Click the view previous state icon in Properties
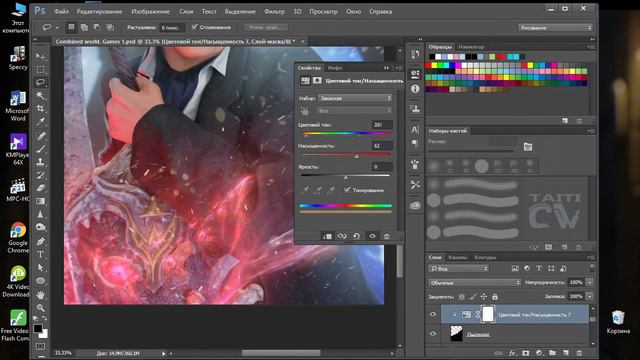The image size is (640, 360). click(x=342, y=236)
